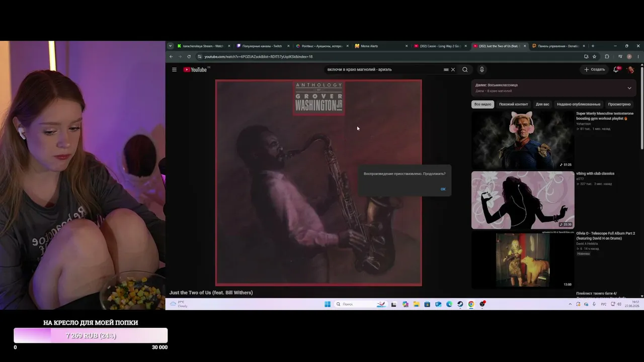View site information next to the URL
Viewport: 644px width, 362px height.
[200, 56]
